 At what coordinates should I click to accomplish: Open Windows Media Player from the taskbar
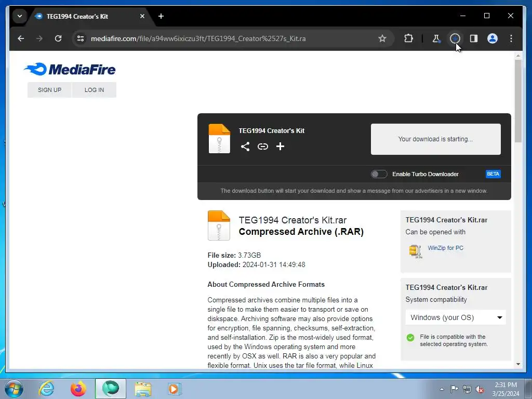click(x=175, y=389)
